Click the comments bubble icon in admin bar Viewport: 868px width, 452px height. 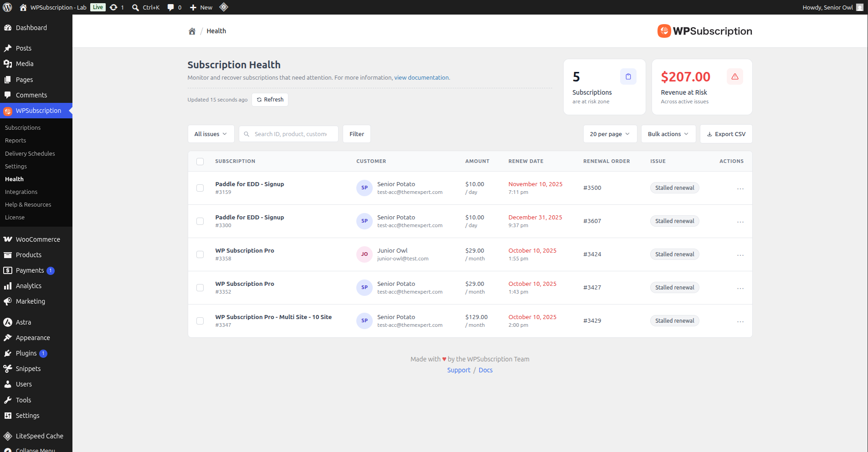(x=170, y=7)
